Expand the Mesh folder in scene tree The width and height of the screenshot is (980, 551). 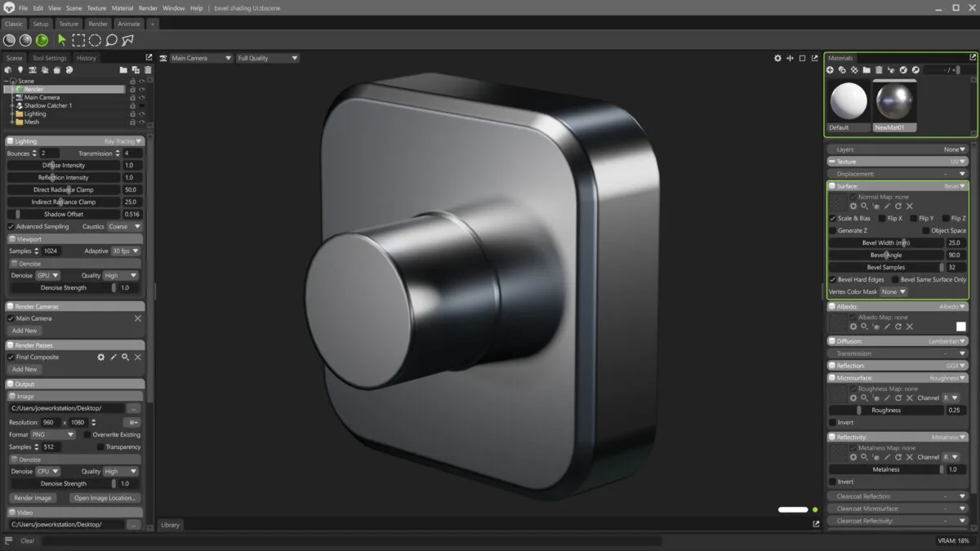[x=12, y=122]
